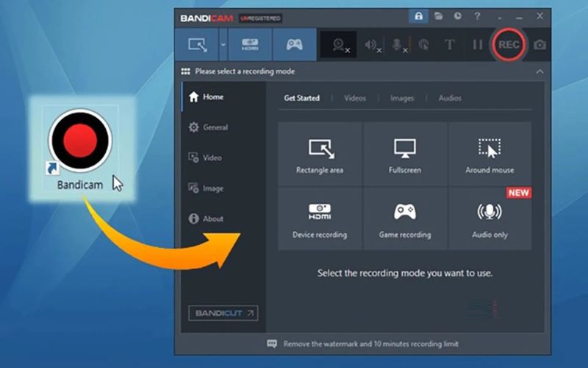588x368 pixels.
Task: Switch to the Images tab
Action: [402, 99]
